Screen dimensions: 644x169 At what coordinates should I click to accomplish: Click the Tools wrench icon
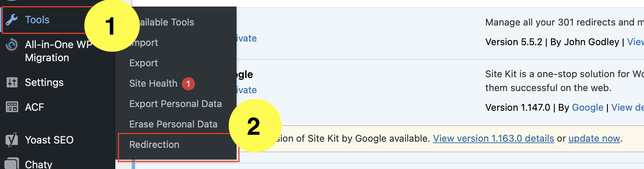[x=12, y=20]
